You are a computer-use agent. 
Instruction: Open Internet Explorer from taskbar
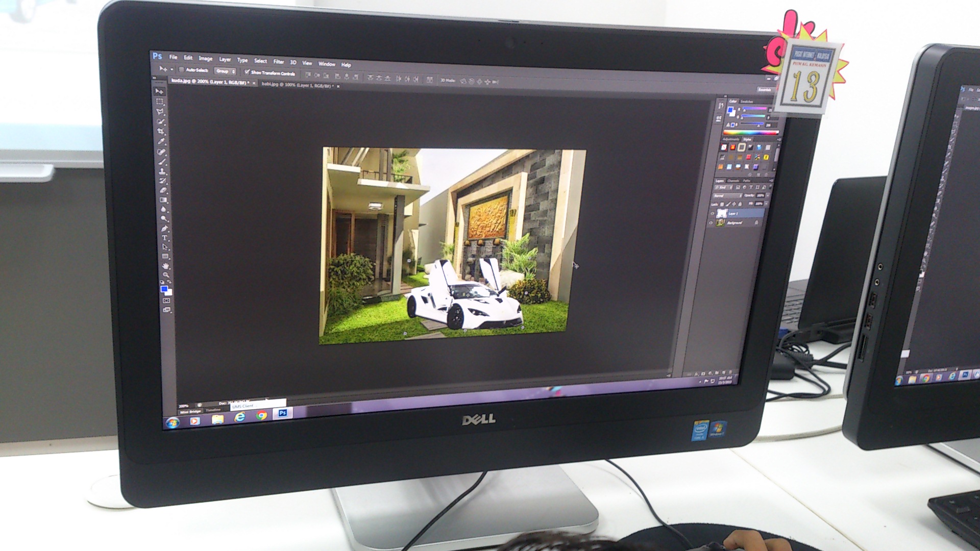click(239, 417)
